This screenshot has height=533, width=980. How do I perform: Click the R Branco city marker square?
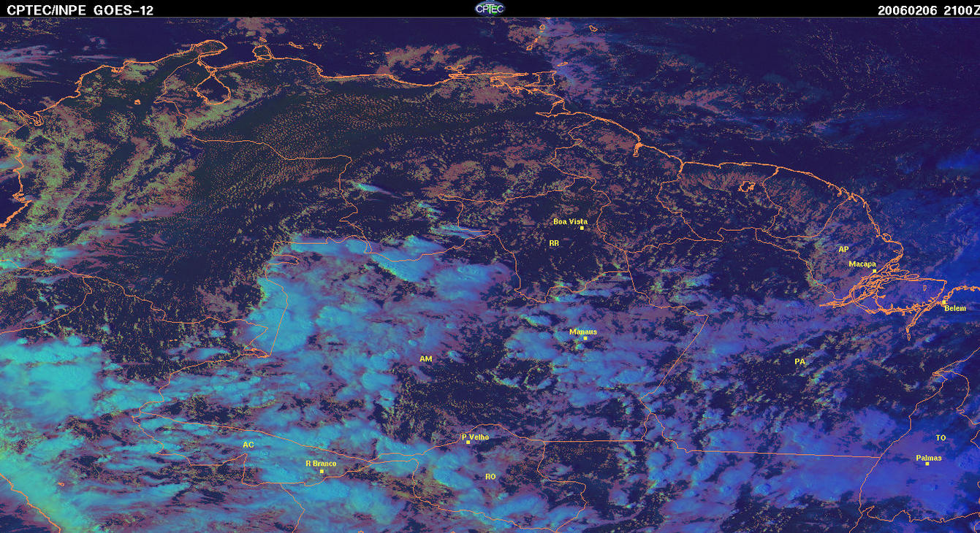[x=322, y=471]
